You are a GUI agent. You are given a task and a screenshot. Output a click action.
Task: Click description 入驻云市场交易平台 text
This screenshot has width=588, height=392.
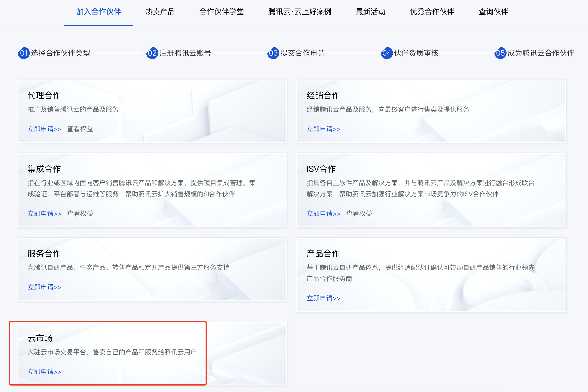[112, 352]
